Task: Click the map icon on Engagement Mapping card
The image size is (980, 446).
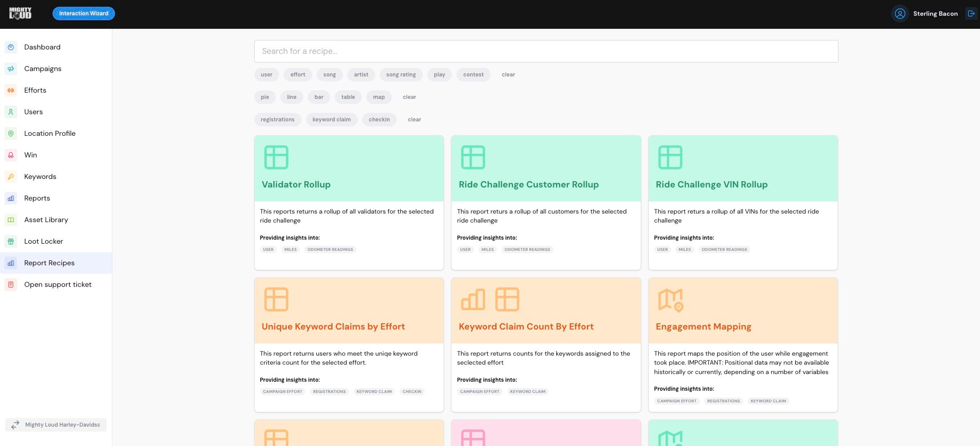Action: click(x=670, y=300)
